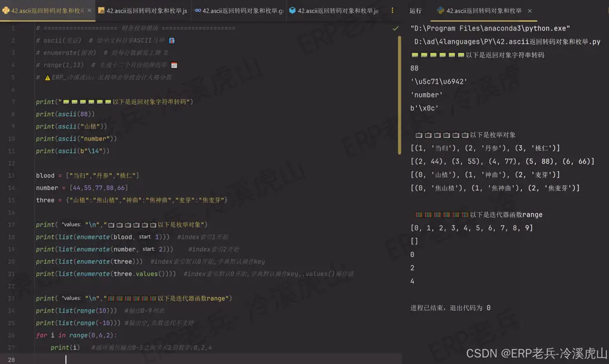Click output row starting [(0, '山楂')
The height and width of the screenshot is (364, 609).
[485, 175]
